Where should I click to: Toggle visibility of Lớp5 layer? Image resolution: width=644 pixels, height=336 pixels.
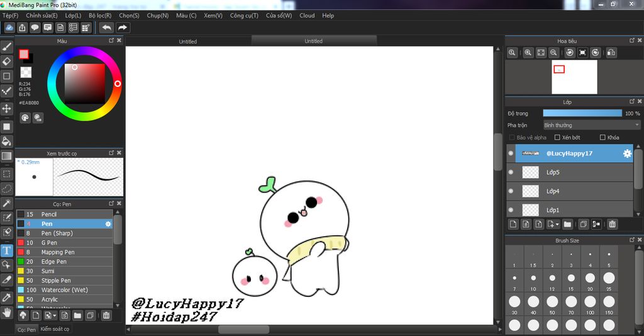pos(511,172)
